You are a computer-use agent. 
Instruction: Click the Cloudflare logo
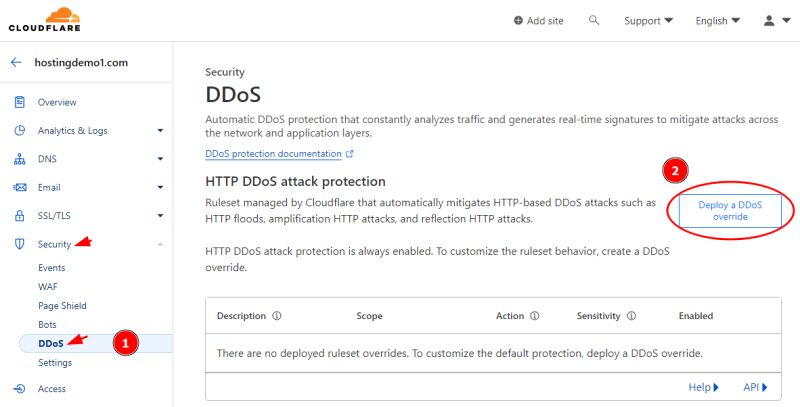[x=44, y=19]
